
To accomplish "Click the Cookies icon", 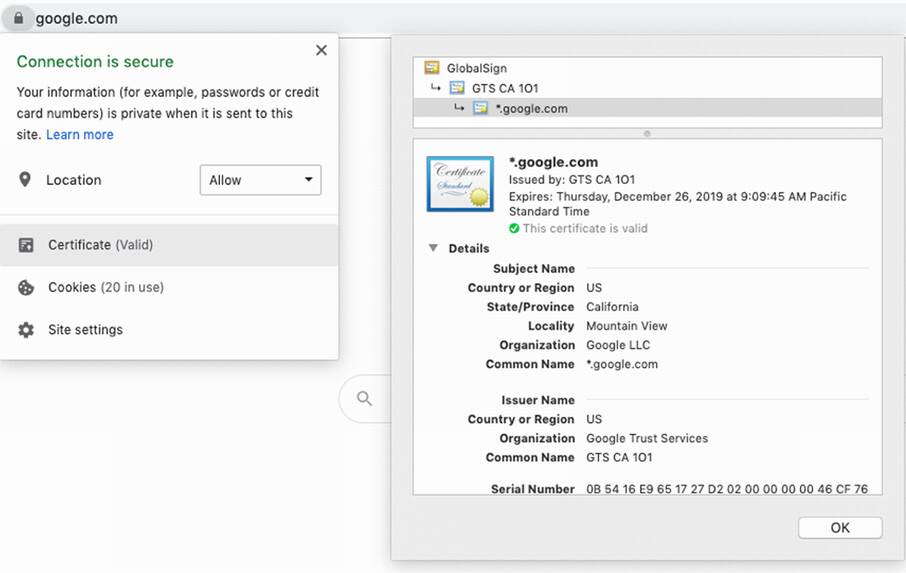I will (x=26, y=288).
